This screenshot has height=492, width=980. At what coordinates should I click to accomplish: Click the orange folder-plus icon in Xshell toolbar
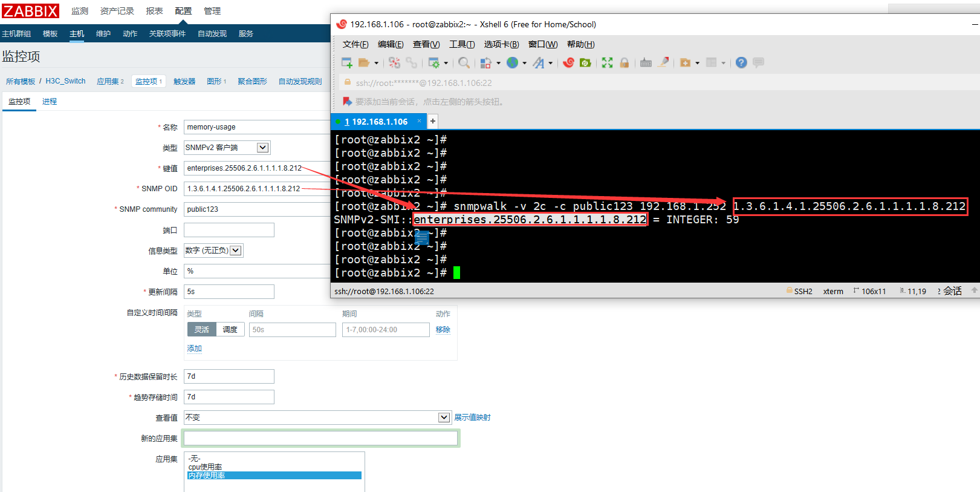pos(685,62)
